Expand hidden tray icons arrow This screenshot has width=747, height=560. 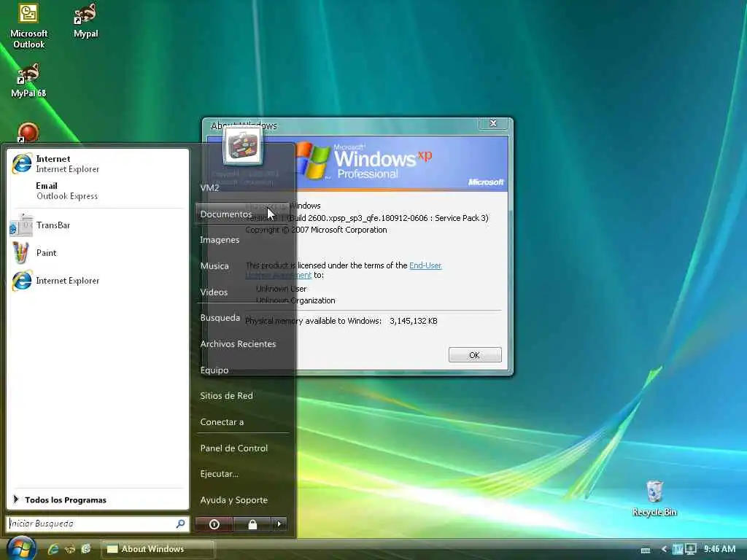pyautogui.click(x=664, y=550)
